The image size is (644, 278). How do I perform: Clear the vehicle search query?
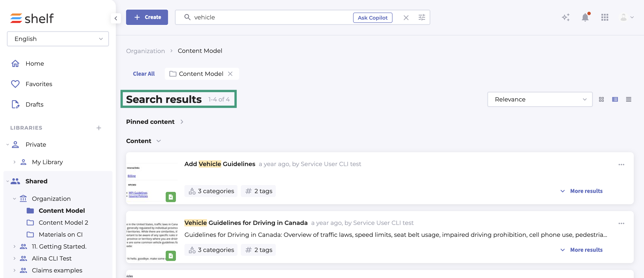[x=406, y=17]
